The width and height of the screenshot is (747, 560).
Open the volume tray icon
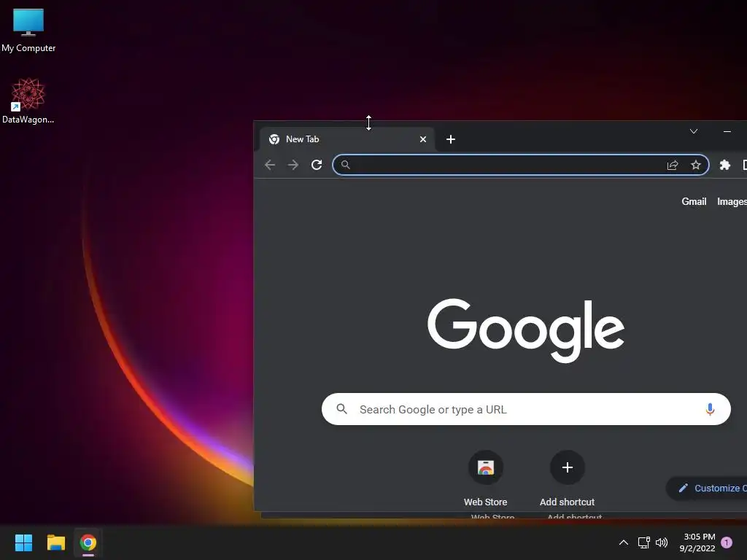[x=662, y=542]
